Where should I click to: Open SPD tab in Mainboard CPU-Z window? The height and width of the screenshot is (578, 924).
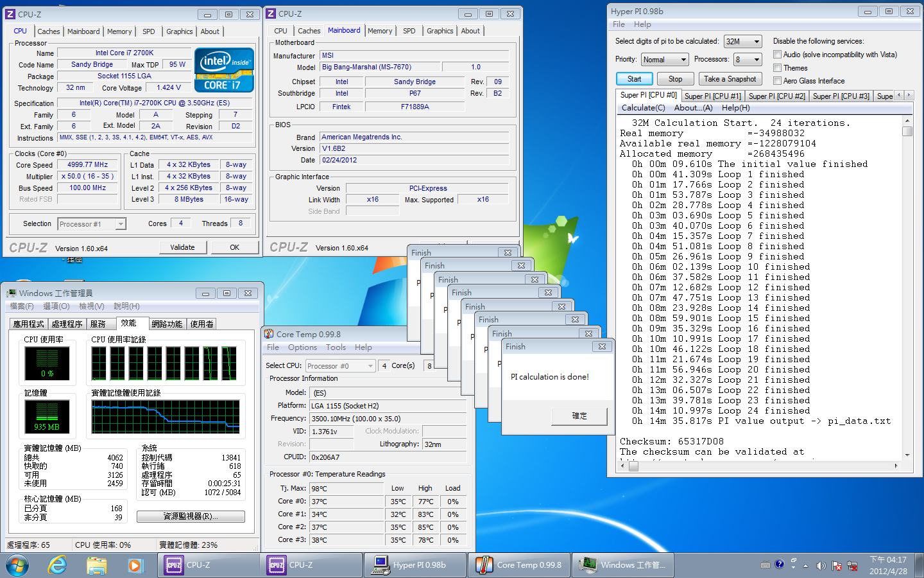409,31
